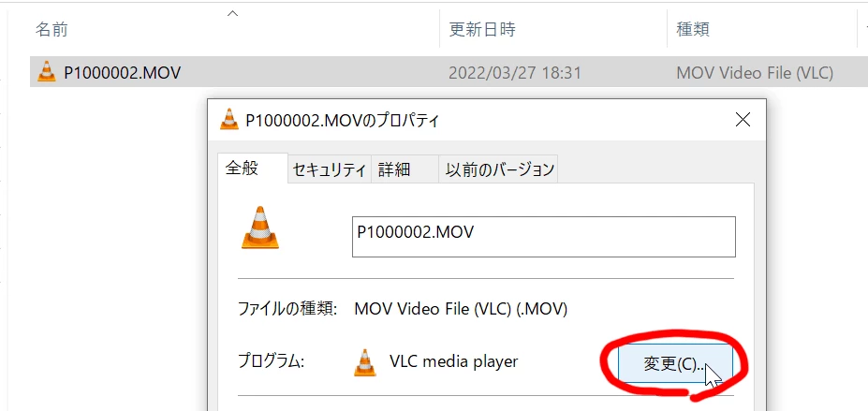Click the properties dialog title bar text
868x411 pixels.
(343, 121)
